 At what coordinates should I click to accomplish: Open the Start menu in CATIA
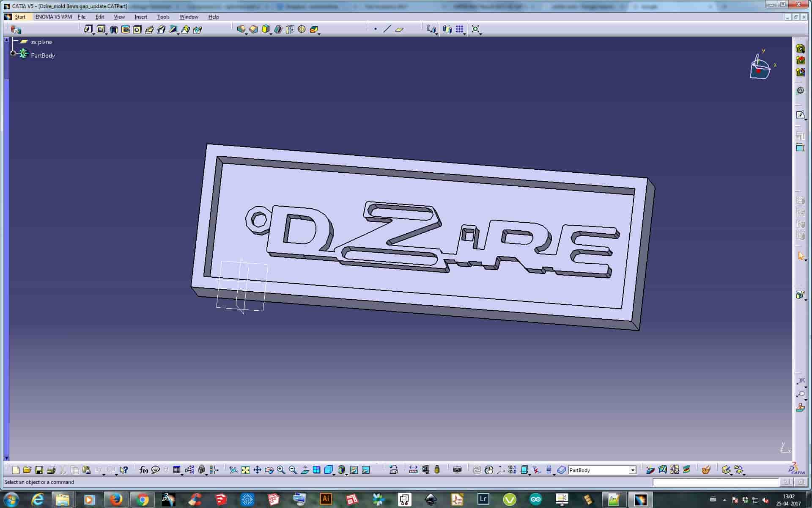20,17
